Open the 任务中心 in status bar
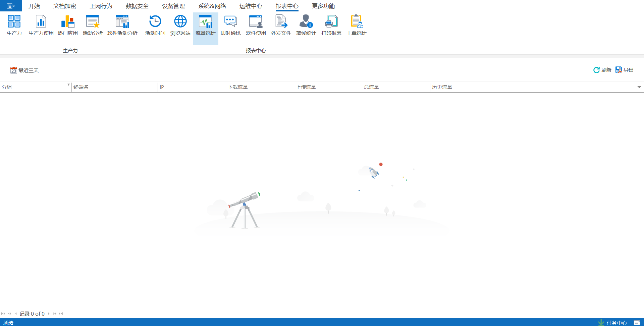Viewport: 644px width, 326px height. (613, 323)
